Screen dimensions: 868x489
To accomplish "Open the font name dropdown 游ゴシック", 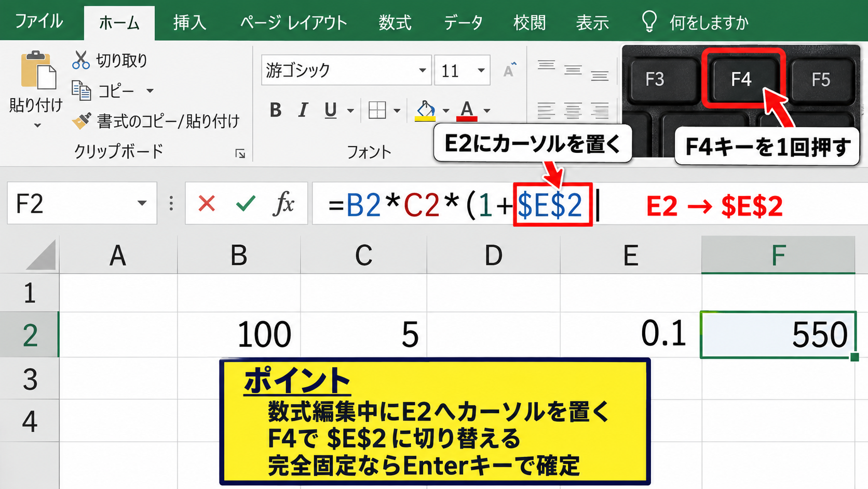I will [422, 70].
